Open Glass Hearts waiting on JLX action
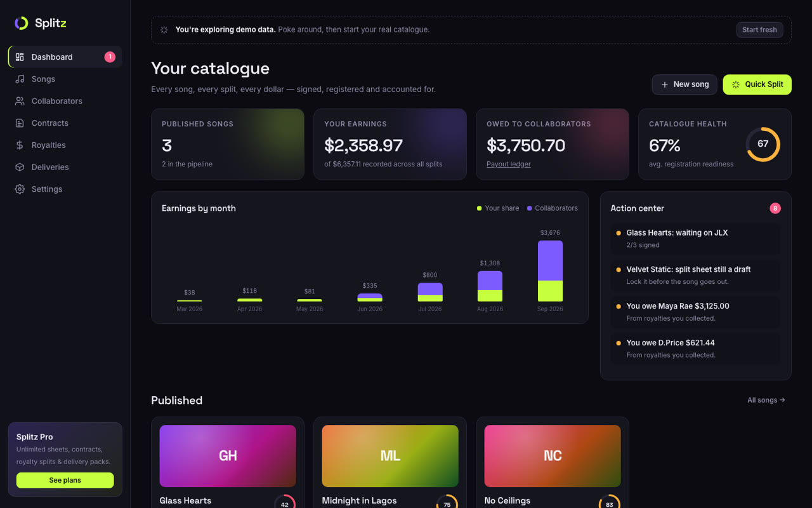The image size is (812, 508). (696, 239)
